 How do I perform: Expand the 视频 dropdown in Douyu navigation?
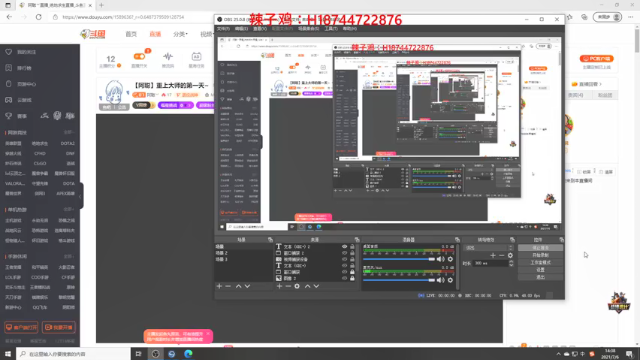pos(207,34)
